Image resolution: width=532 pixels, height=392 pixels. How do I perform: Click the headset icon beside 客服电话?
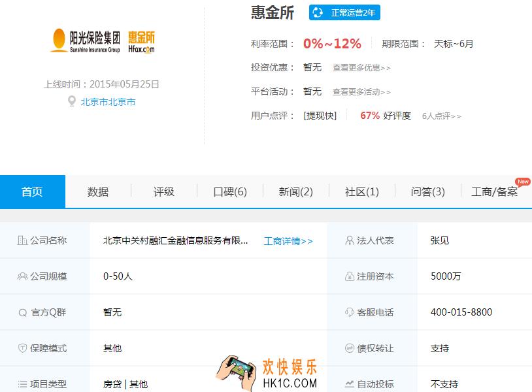point(350,312)
